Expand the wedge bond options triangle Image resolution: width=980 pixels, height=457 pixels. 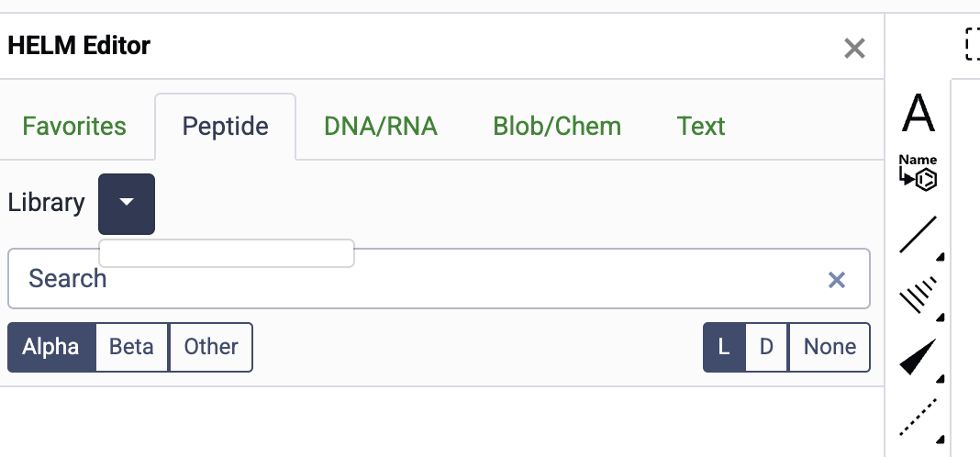point(940,378)
